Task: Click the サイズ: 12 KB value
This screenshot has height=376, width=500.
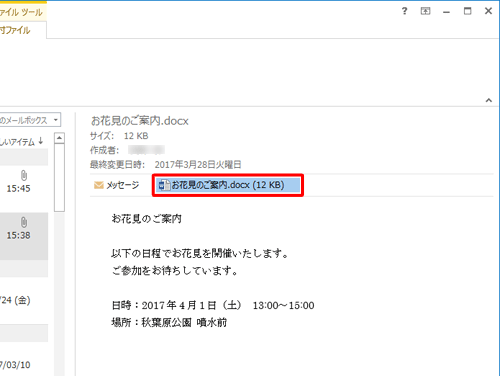Action: click(136, 136)
